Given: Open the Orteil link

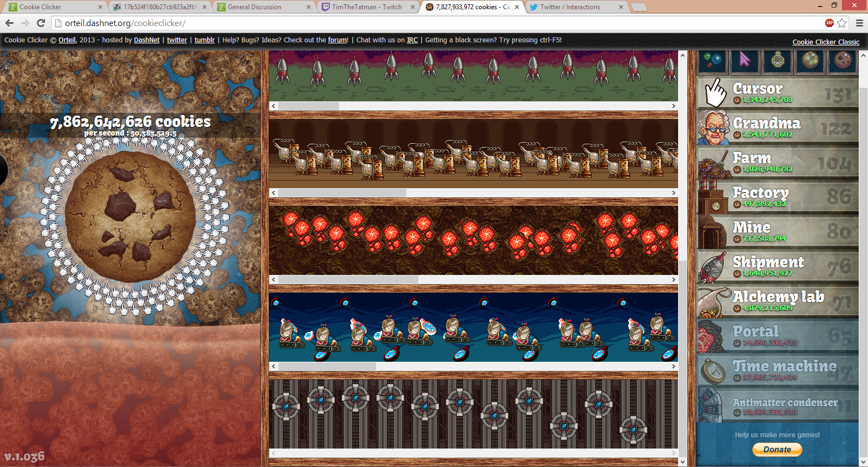Looking at the screenshot, I should pyautogui.click(x=67, y=40).
